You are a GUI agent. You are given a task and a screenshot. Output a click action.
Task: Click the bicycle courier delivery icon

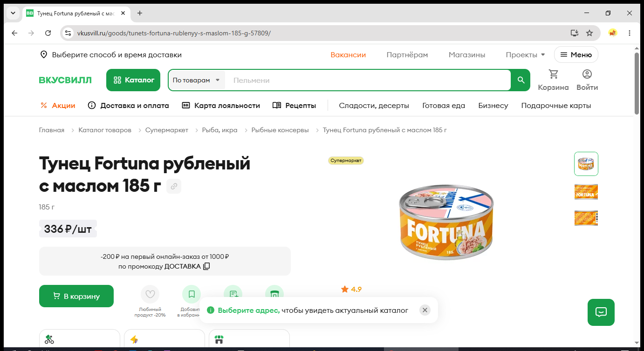pyautogui.click(x=49, y=339)
